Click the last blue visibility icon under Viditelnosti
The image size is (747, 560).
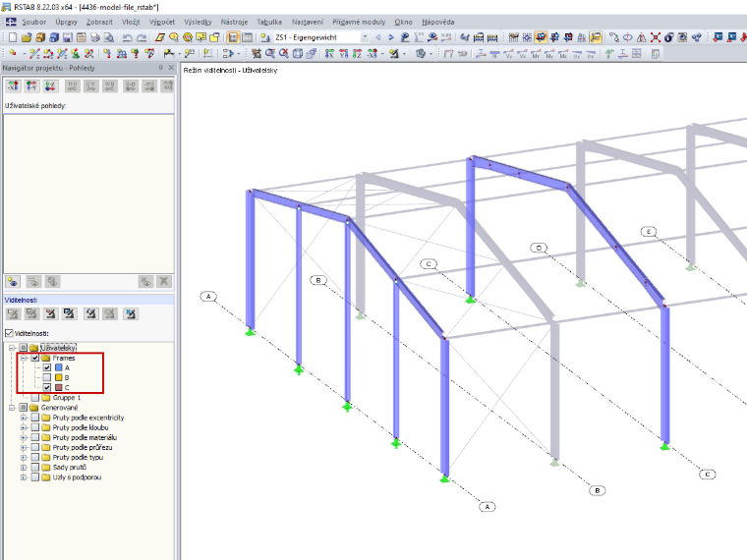pyautogui.click(x=130, y=313)
